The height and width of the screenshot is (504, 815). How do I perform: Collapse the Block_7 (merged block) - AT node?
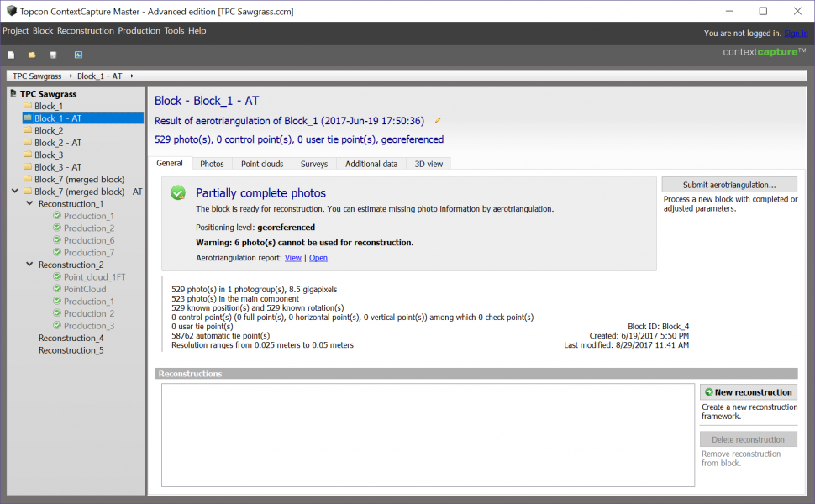pyautogui.click(x=15, y=192)
